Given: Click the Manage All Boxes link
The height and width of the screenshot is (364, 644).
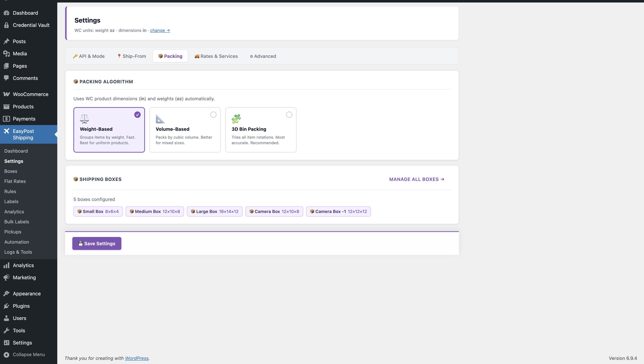Looking at the screenshot, I should (x=417, y=179).
